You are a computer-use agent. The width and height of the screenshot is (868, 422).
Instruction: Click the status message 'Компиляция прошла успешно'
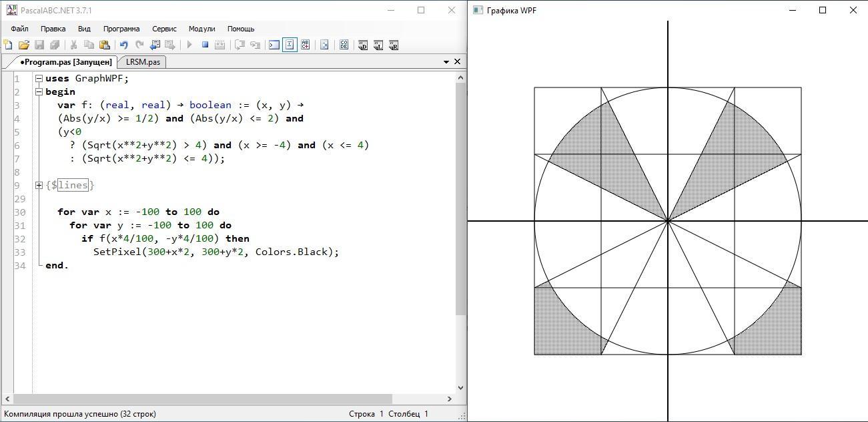coord(80,414)
